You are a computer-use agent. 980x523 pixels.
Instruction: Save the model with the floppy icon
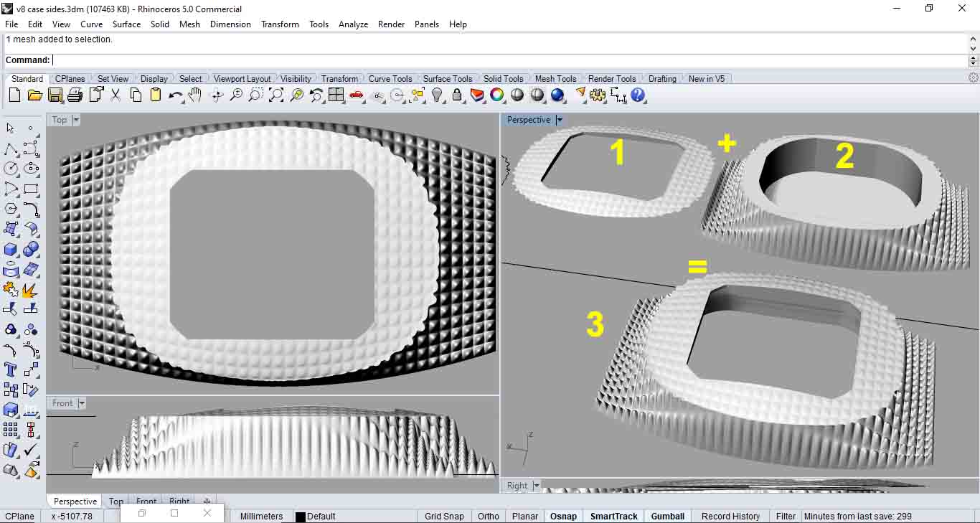pos(55,95)
